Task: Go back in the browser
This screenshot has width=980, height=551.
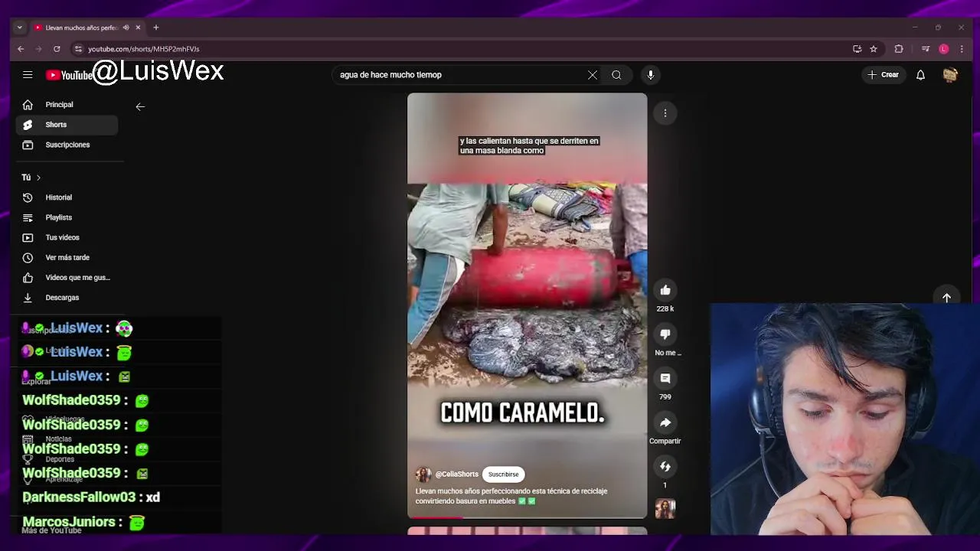Action: click(21, 49)
